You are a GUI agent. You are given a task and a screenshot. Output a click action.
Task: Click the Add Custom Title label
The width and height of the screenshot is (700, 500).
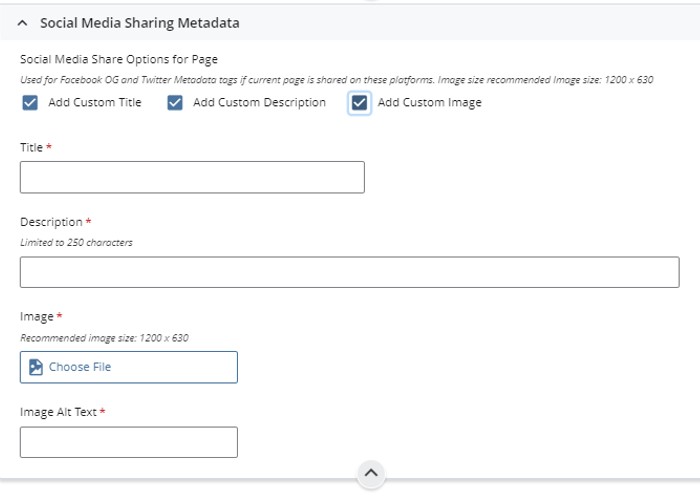click(x=95, y=103)
